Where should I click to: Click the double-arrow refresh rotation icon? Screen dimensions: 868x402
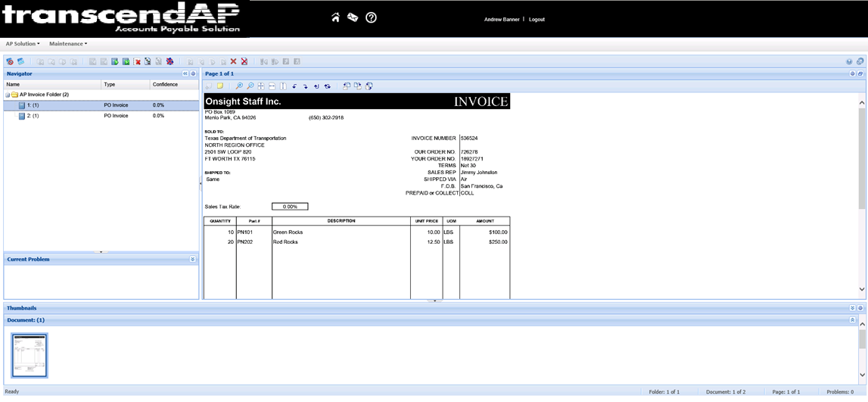click(327, 86)
